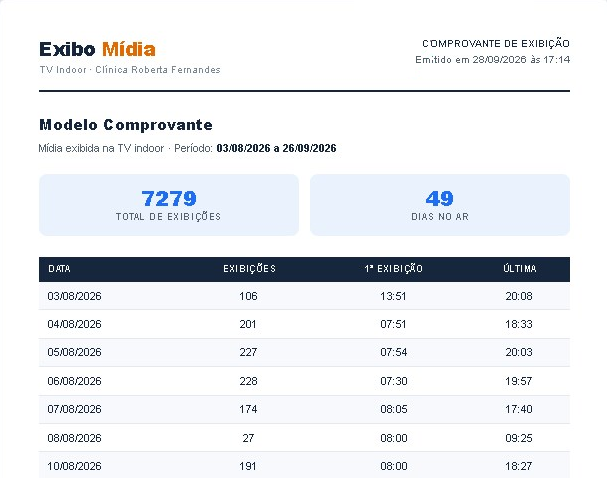The image size is (607, 478).
Task: Click first exhibition time 13:51
Action: click(393, 296)
